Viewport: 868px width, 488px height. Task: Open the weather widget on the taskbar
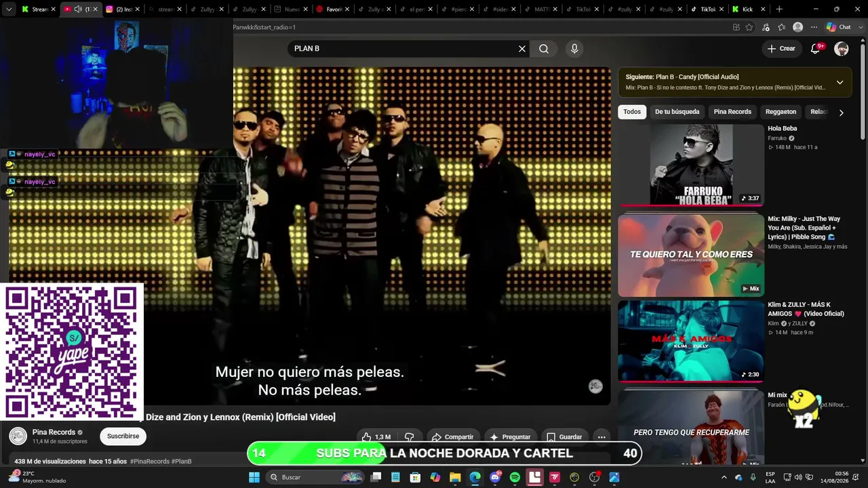tap(39, 477)
